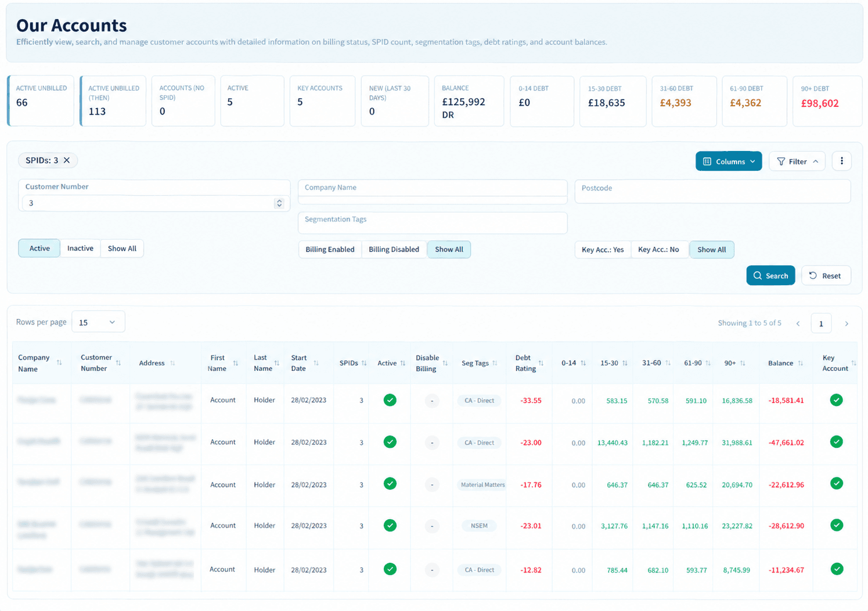Run the Search button
Screen dimensions: 868x611
tap(770, 276)
